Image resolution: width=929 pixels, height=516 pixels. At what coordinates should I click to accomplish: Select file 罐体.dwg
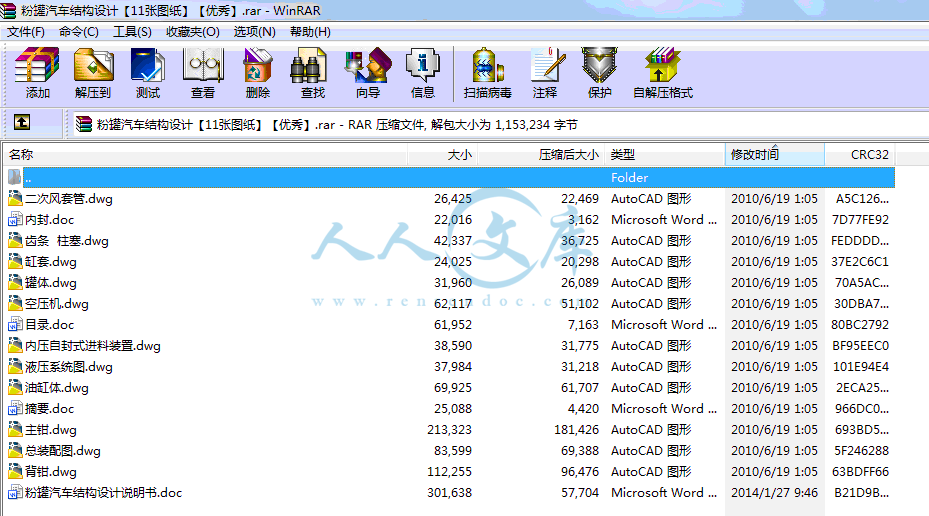(51, 283)
